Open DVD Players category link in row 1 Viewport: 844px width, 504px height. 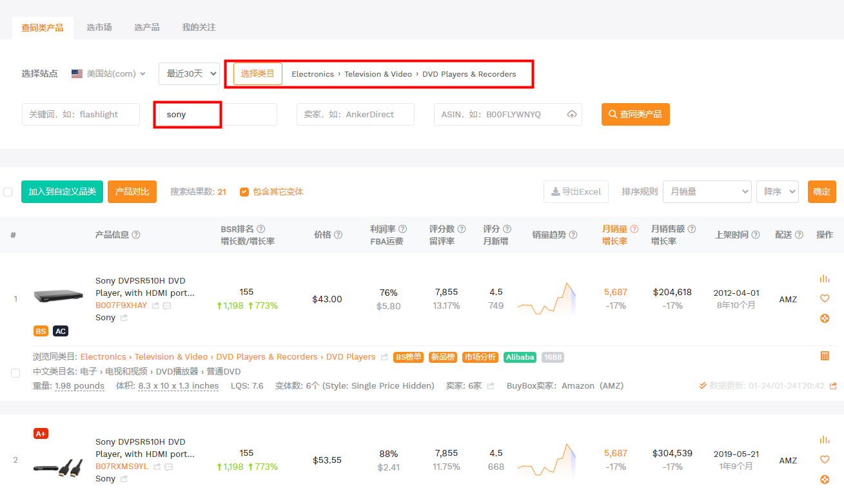(351, 357)
